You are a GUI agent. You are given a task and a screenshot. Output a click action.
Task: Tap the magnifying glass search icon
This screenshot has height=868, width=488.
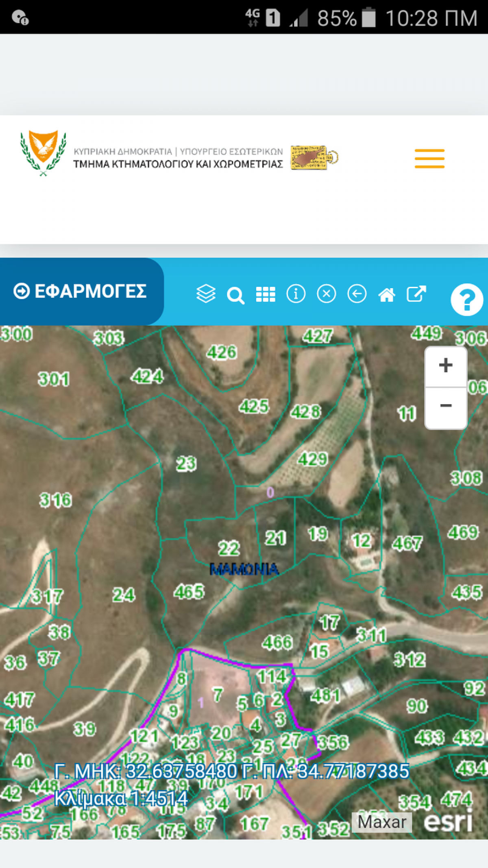(x=235, y=295)
